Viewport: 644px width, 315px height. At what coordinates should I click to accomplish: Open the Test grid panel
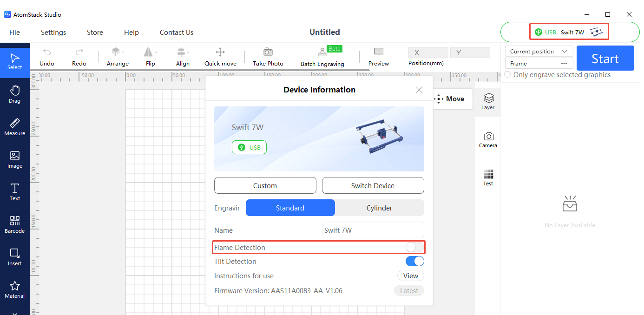coord(488,177)
